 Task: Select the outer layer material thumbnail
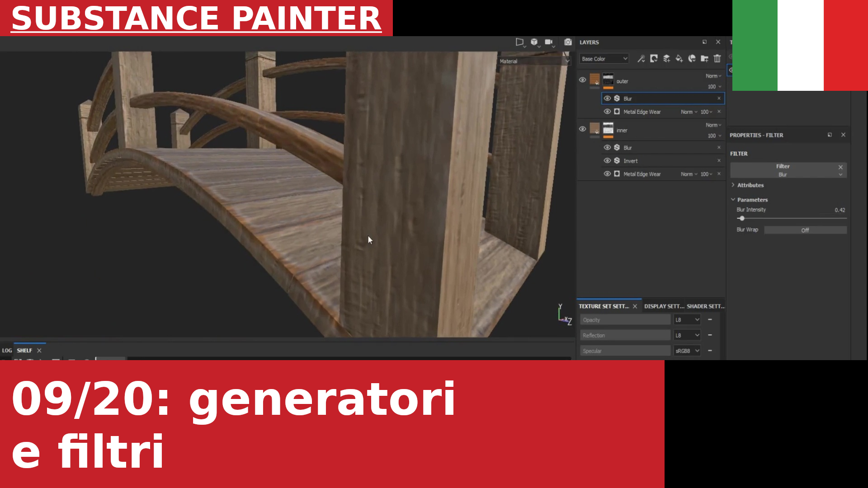click(x=594, y=80)
